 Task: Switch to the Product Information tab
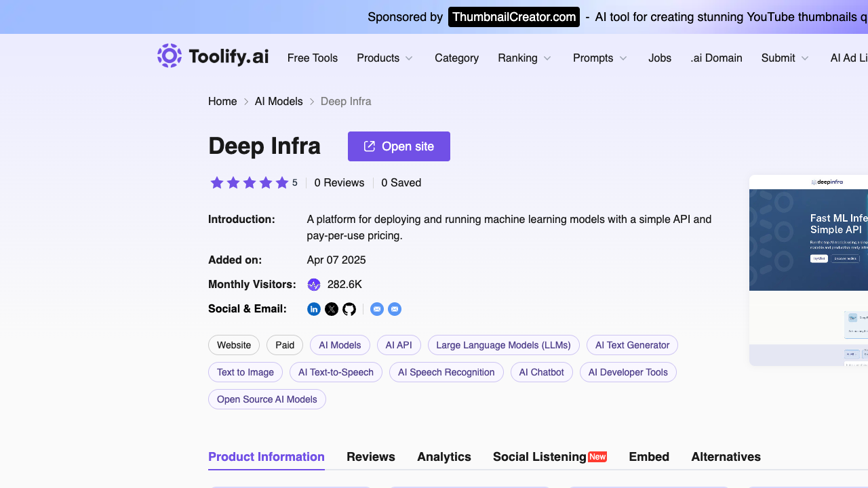[x=267, y=457]
